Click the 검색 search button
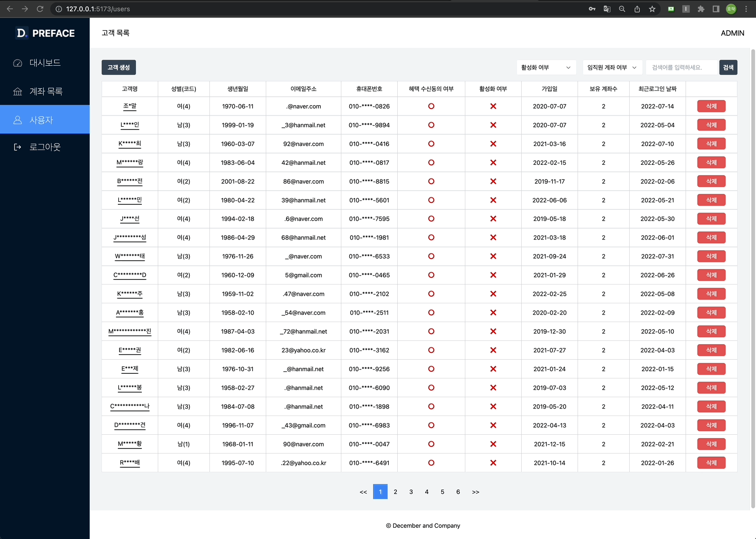Viewport: 756px width, 539px height. pyautogui.click(x=728, y=68)
